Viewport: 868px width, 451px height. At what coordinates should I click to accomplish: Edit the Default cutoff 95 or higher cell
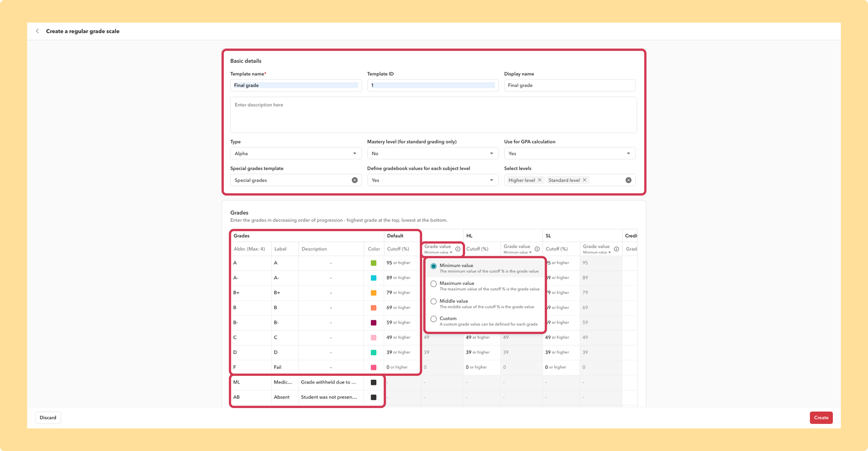pyautogui.click(x=402, y=263)
